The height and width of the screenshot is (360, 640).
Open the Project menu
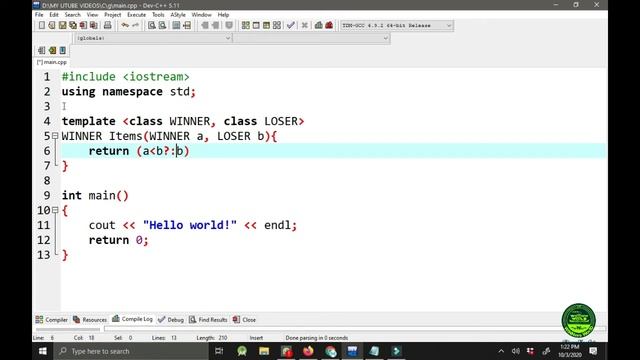113,15
